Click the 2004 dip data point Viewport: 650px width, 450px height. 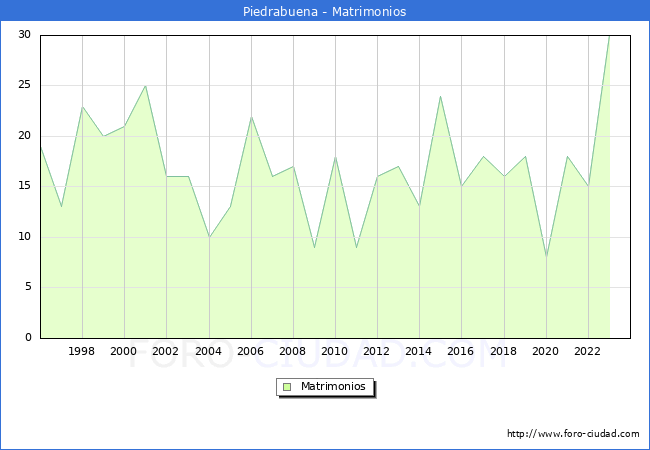coord(209,237)
